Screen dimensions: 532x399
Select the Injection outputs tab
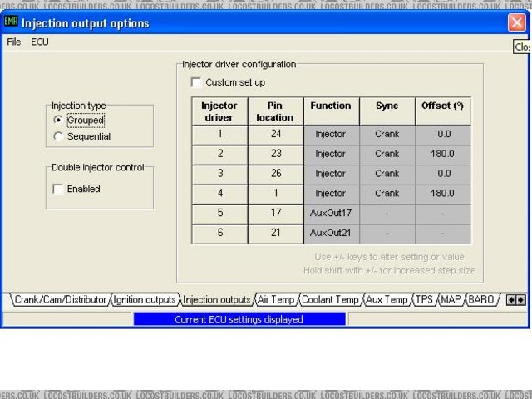(216, 300)
